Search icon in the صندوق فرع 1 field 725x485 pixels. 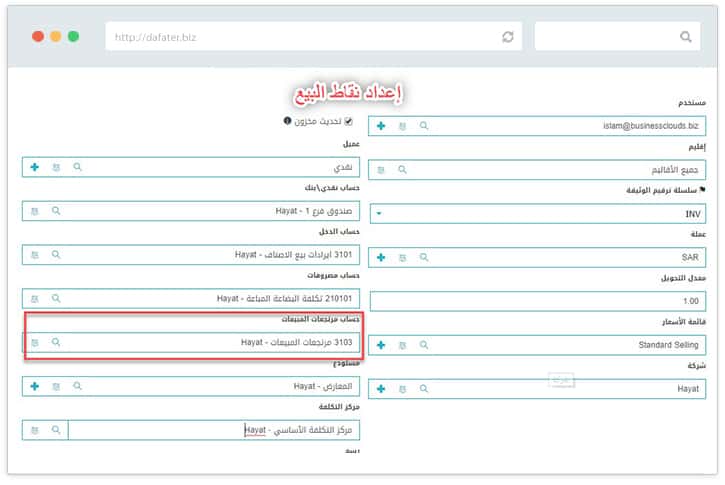[x=56, y=211]
